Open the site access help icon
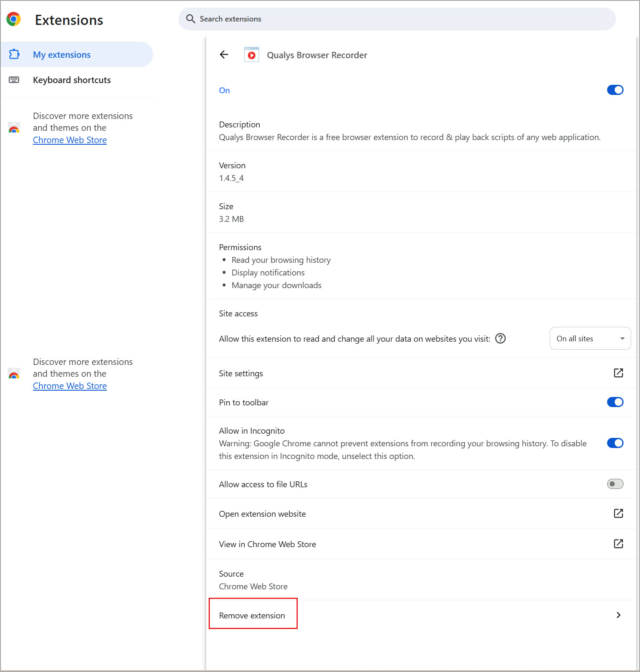Viewport: 640px width, 672px height. tap(500, 338)
